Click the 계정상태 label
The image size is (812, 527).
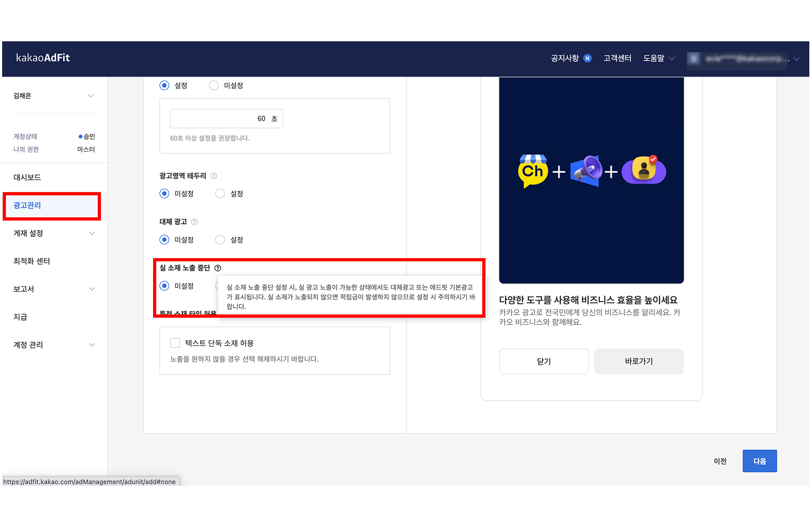pos(25,137)
